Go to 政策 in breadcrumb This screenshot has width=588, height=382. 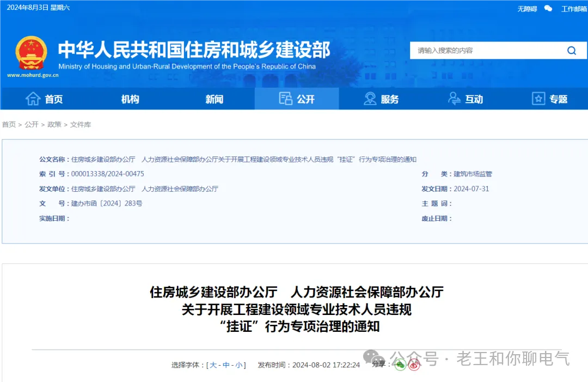[x=54, y=125]
